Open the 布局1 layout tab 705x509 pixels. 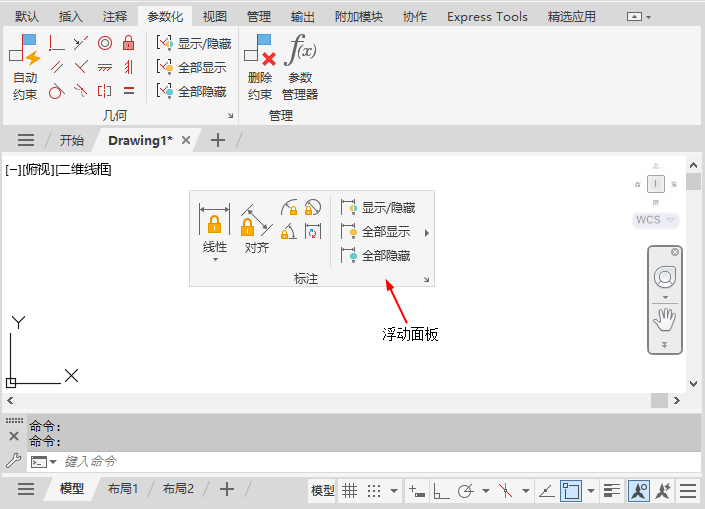(x=123, y=489)
